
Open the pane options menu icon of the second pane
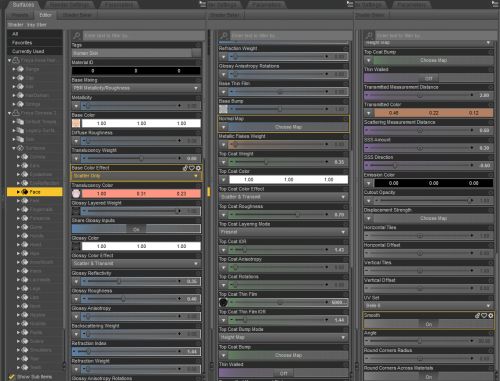click(x=349, y=4)
